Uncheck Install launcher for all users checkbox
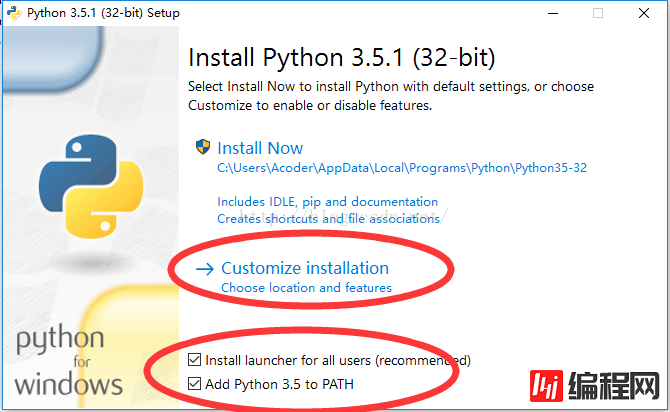This screenshot has height=412, width=670. (194, 360)
